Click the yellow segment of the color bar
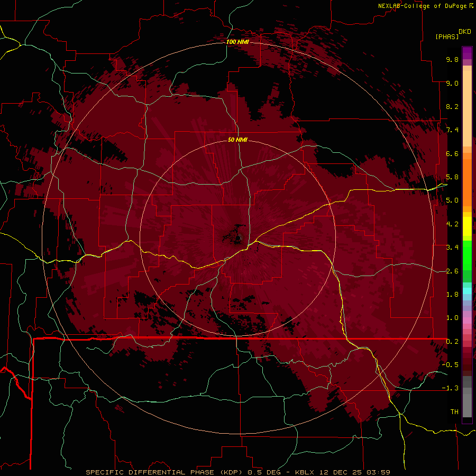 467,226
